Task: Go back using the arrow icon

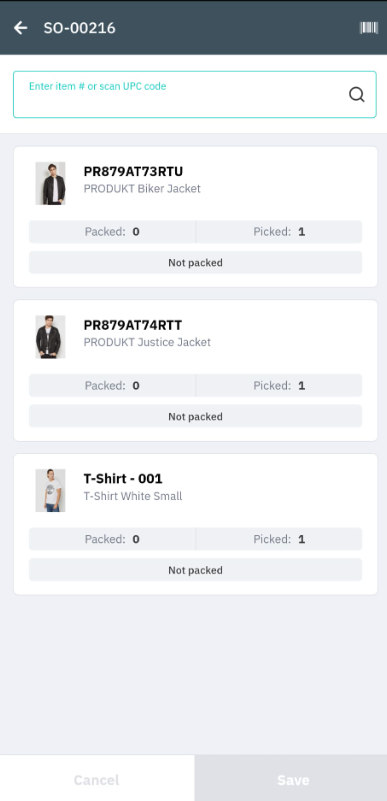Action: pyautogui.click(x=20, y=28)
